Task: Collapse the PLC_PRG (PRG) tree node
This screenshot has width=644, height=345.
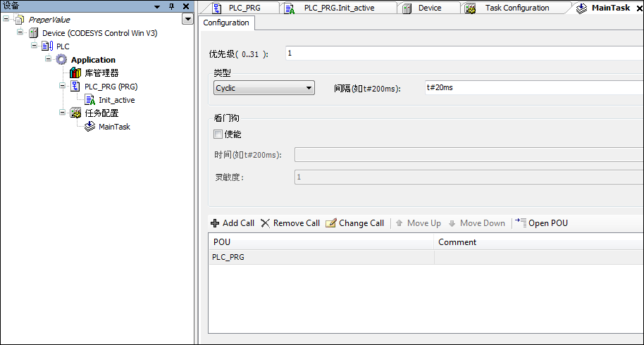Action: coord(63,87)
